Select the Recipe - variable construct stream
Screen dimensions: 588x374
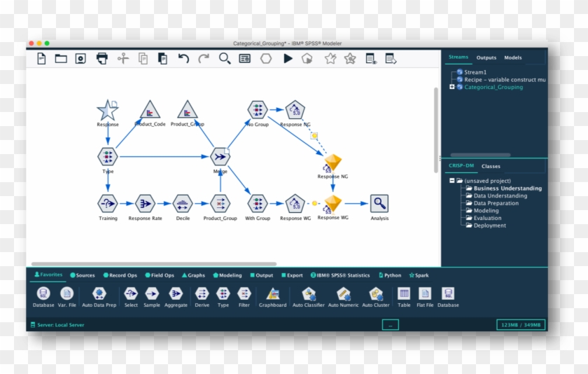[505, 80]
